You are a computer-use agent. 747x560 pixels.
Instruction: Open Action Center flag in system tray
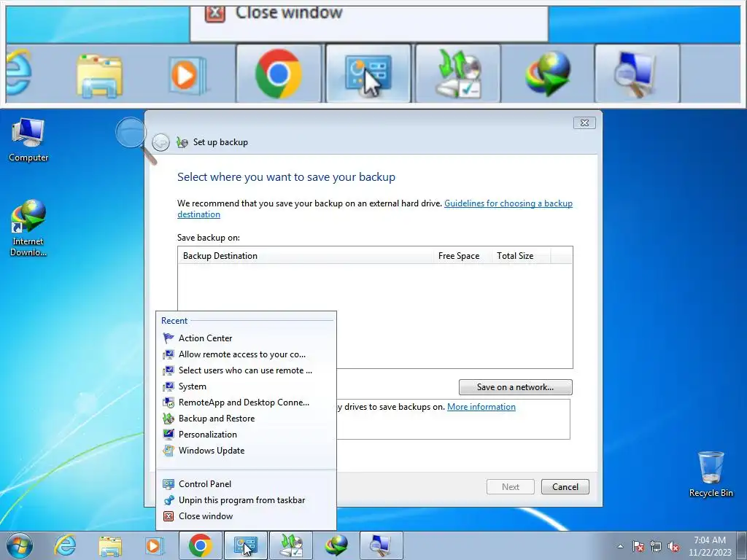click(638, 546)
